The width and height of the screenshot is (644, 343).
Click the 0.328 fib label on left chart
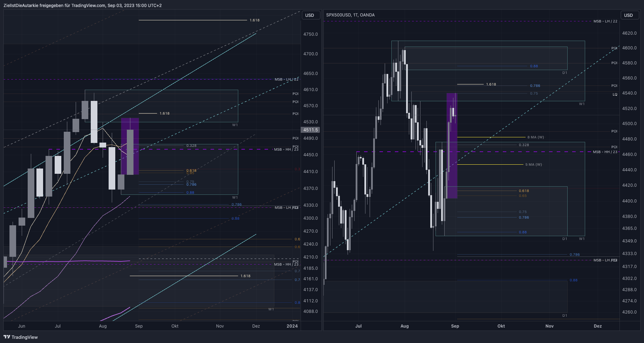tap(191, 146)
